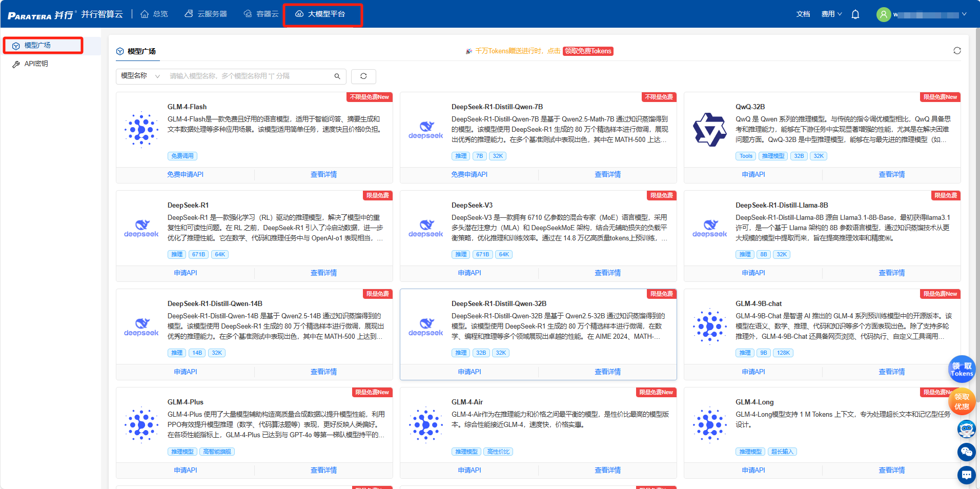Viewport: 980px width, 489px height.
Task: Click 申请API for DeepSeek-V3
Action: tap(469, 273)
